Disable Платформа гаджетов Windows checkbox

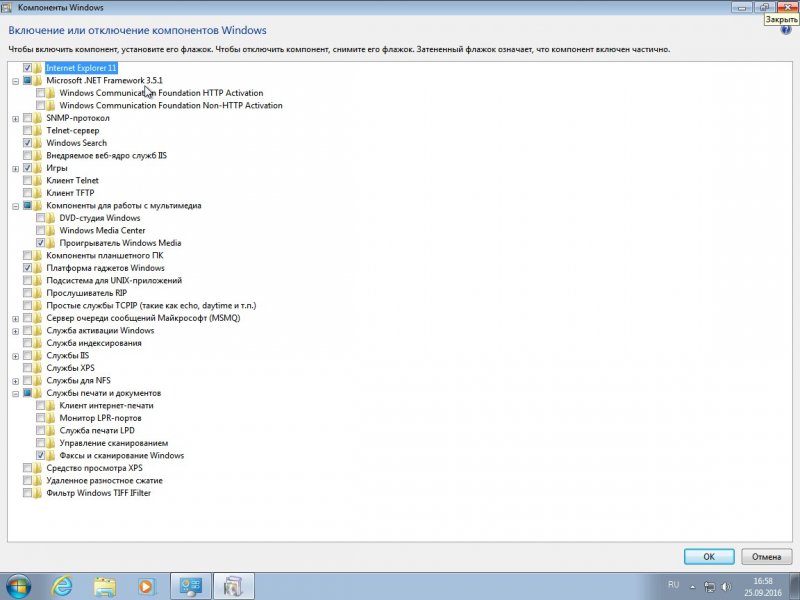28,268
